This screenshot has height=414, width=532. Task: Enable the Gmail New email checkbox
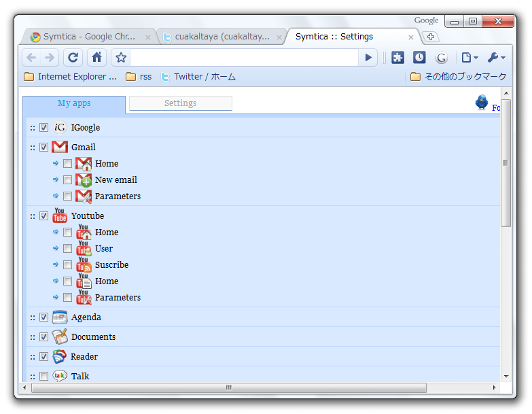67,180
